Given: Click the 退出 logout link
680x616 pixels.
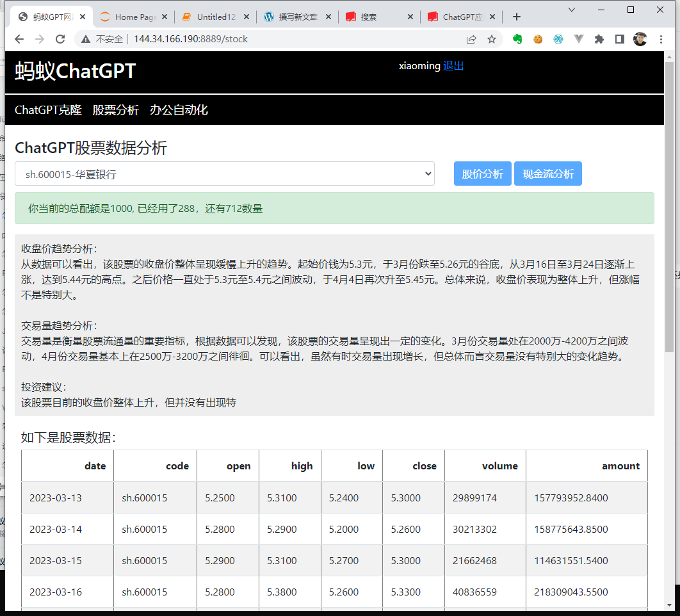Looking at the screenshot, I should point(453,66).
